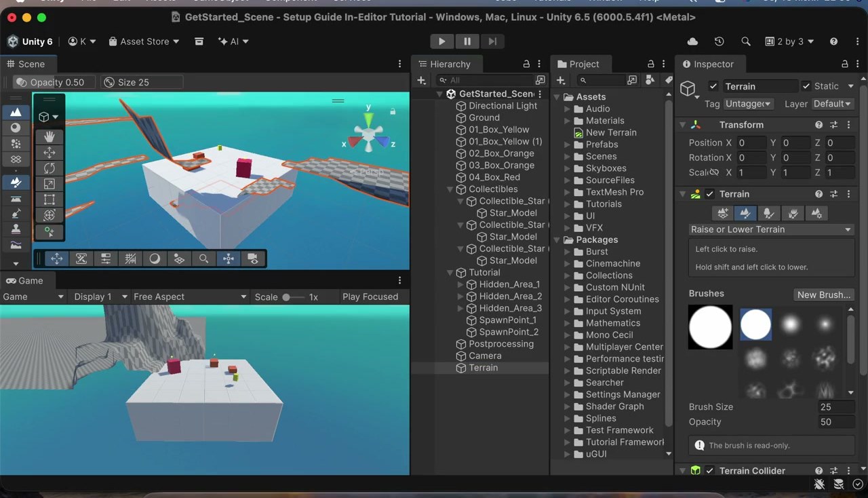
Task: Click the Play button in toolbar
Action: point(441,41)
